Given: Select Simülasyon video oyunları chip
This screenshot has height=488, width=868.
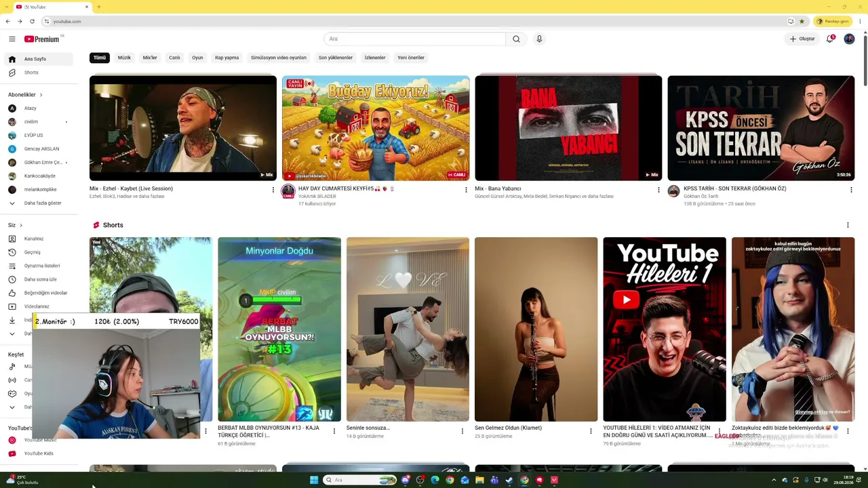Looking at the screenshot, I should [279, 58].
